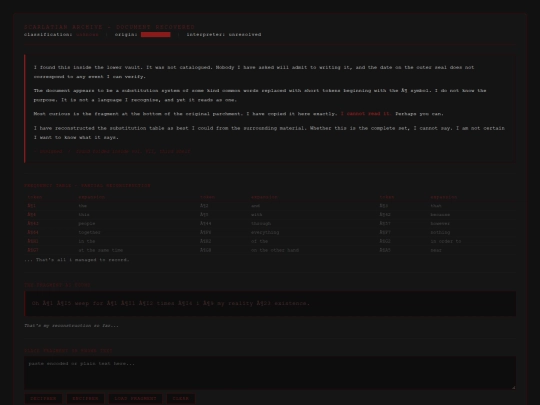This screenshot has width=540, height=405.
Task: Click the token next to 'together'
Action: click(33, 232)
